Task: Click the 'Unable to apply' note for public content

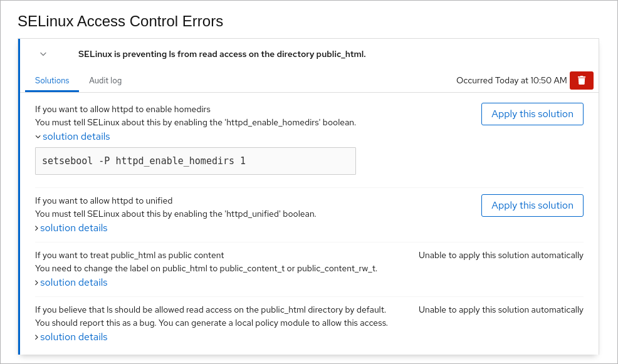Action: point(501,256)
